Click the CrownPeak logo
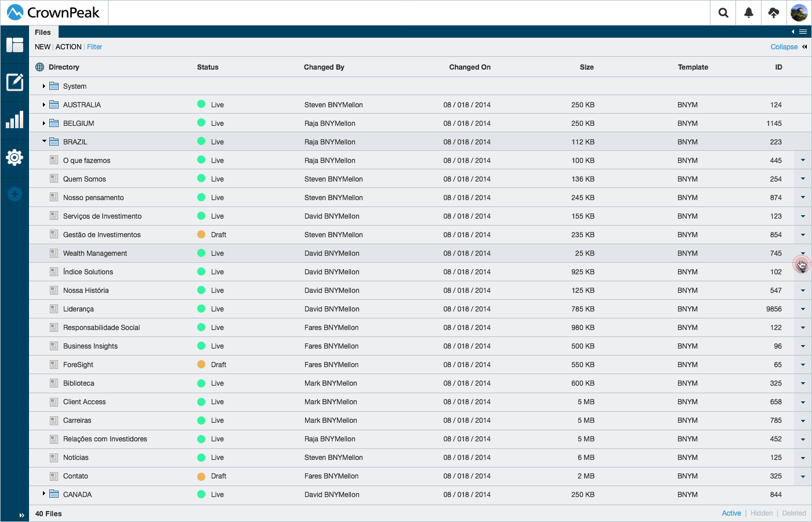The width and height of the screenshot is (812, 522). coord(53,13)
